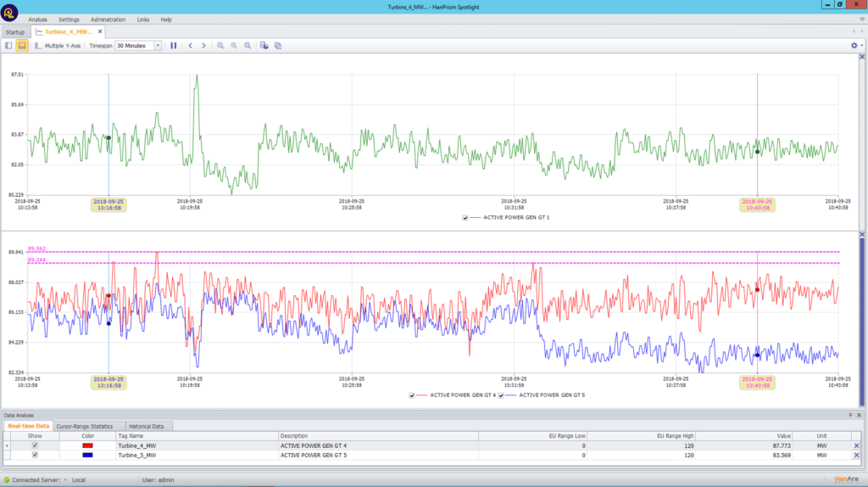Click the ribbon collapse arrow at top right
The width and height of the screenshot is (868, 487).
(862, 20)
